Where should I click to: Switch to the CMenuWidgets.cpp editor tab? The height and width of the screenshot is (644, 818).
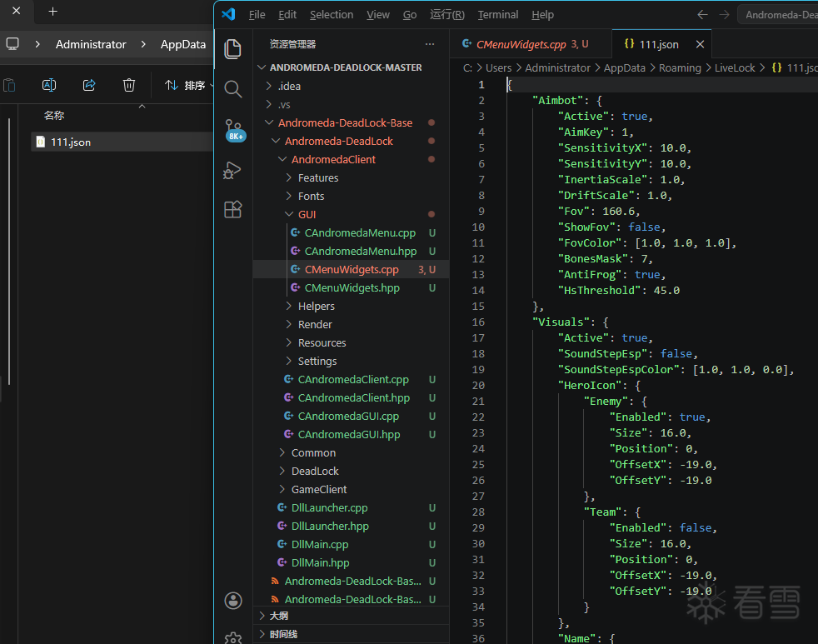[x=531, y=44]
